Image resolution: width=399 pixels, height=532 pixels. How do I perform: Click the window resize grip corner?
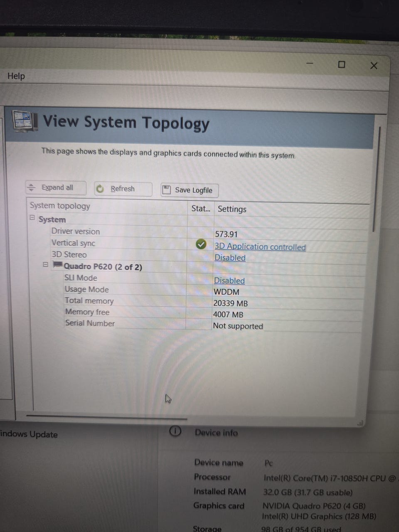pyautogui.click(x=360, y=423)
